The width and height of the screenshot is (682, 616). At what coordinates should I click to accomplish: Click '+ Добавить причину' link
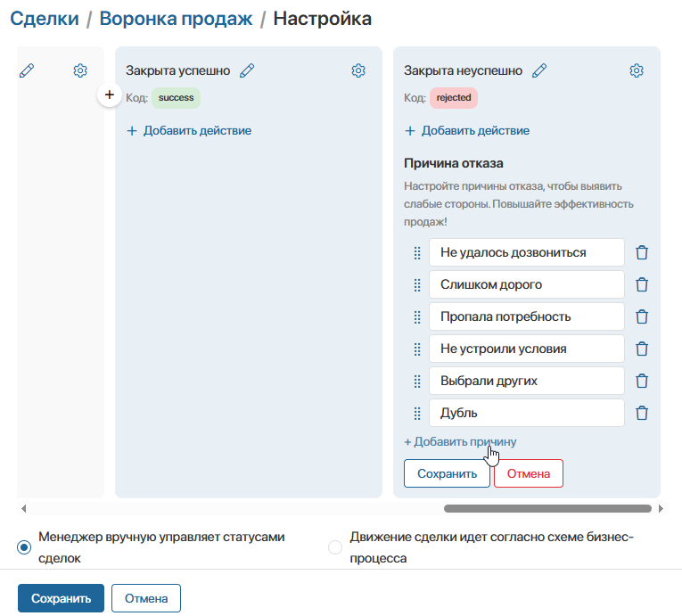coord(460,442)
